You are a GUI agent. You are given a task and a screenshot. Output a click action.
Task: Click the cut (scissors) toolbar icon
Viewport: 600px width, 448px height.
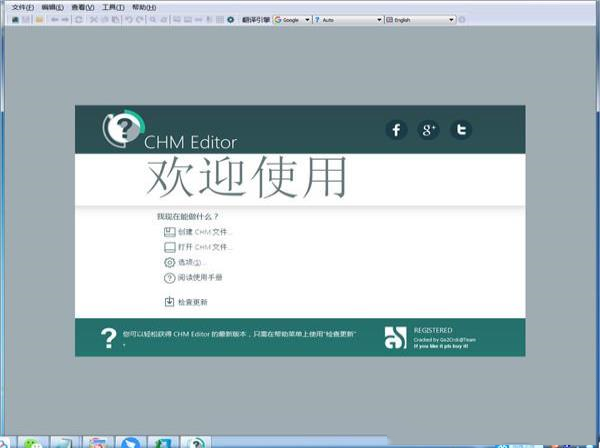click(x=93, y=20)
